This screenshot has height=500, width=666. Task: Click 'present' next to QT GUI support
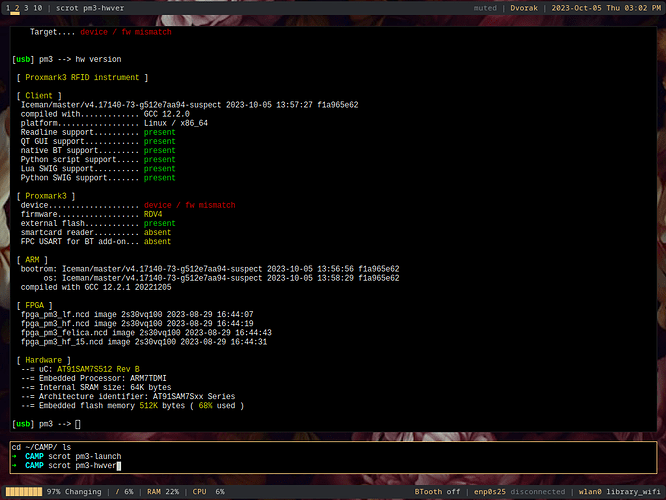pos(159,141)
